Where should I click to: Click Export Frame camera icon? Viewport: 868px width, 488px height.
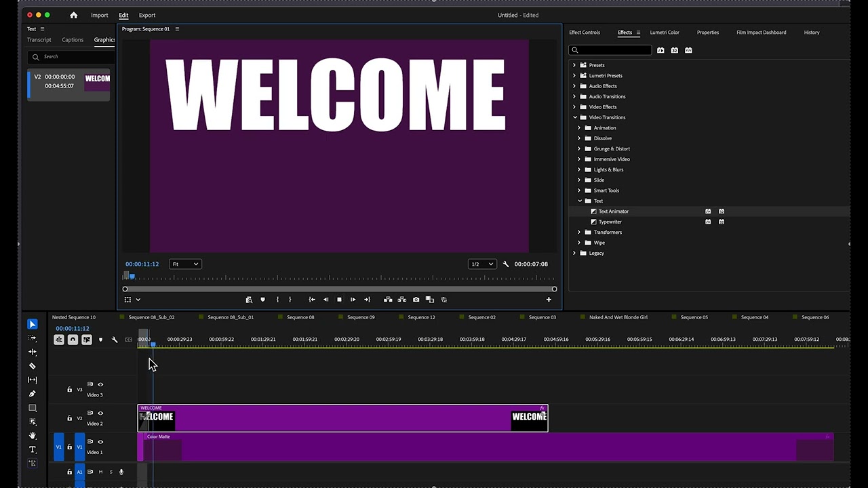[416, 300]
